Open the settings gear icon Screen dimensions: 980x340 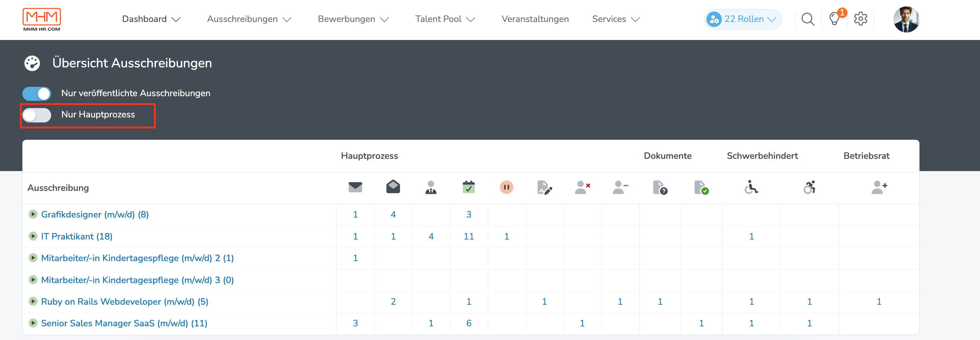pos(860,19)
